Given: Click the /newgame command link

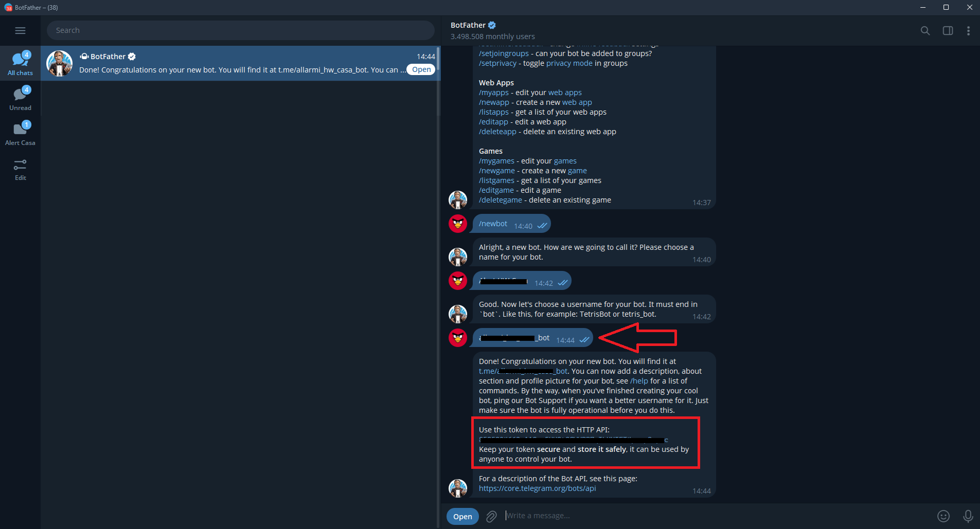Looking at the screenshot, I should coord(496,171).
